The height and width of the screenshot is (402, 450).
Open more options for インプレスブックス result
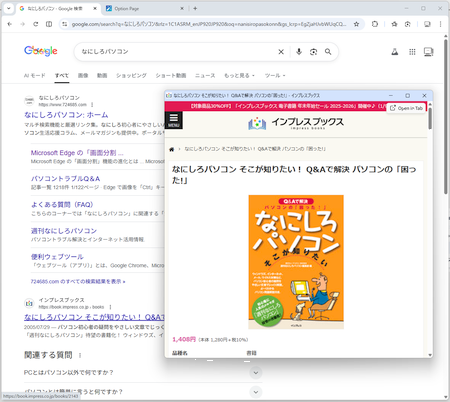point(110,307)
